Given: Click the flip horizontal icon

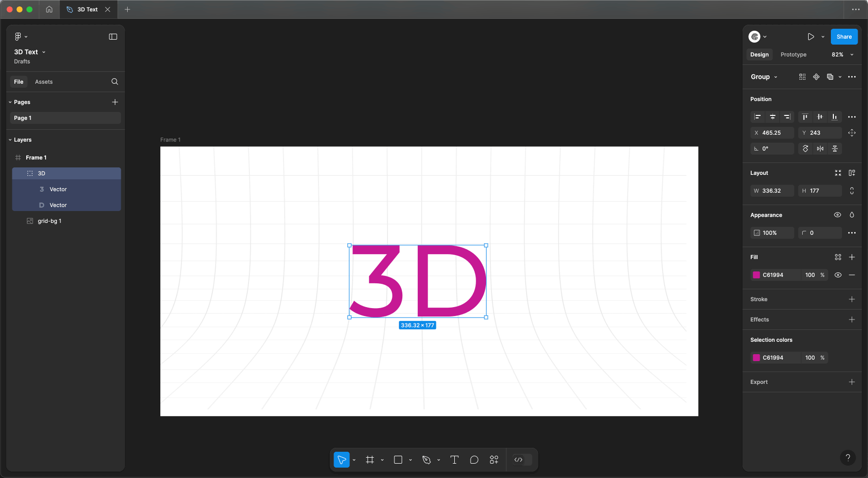Looking at the screenshot, I should [820, 149].
